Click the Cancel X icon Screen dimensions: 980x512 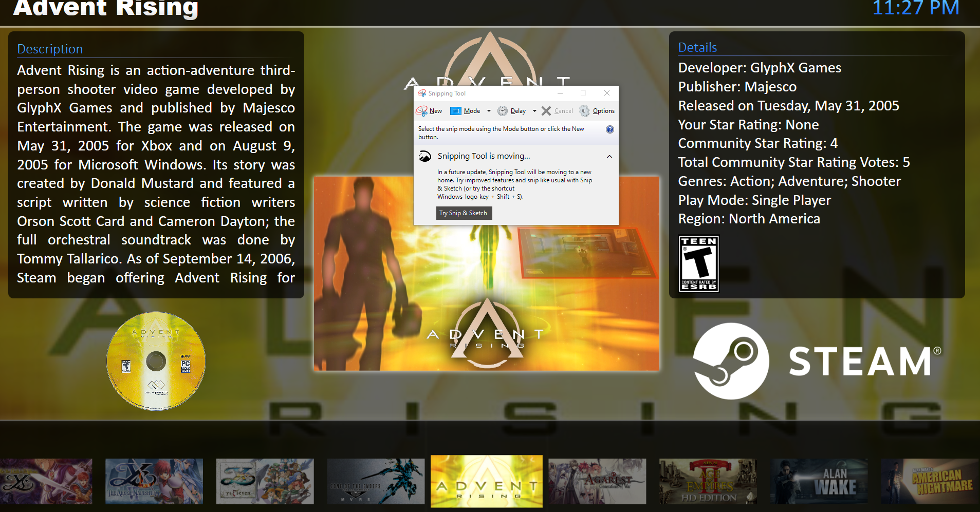click(546, 111)
